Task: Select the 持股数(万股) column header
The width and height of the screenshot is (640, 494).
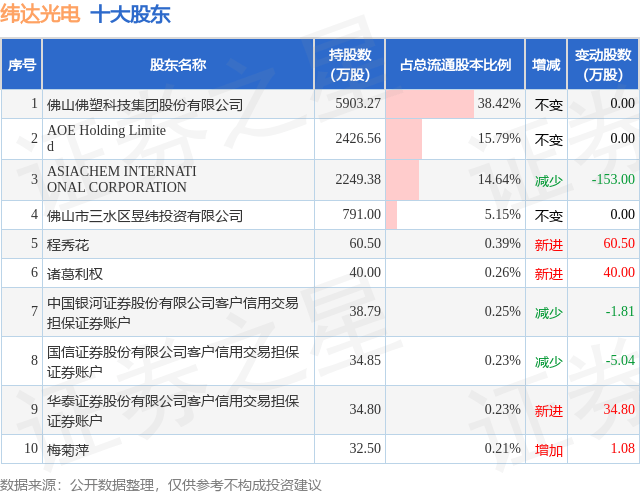Action: coord(350,65)
